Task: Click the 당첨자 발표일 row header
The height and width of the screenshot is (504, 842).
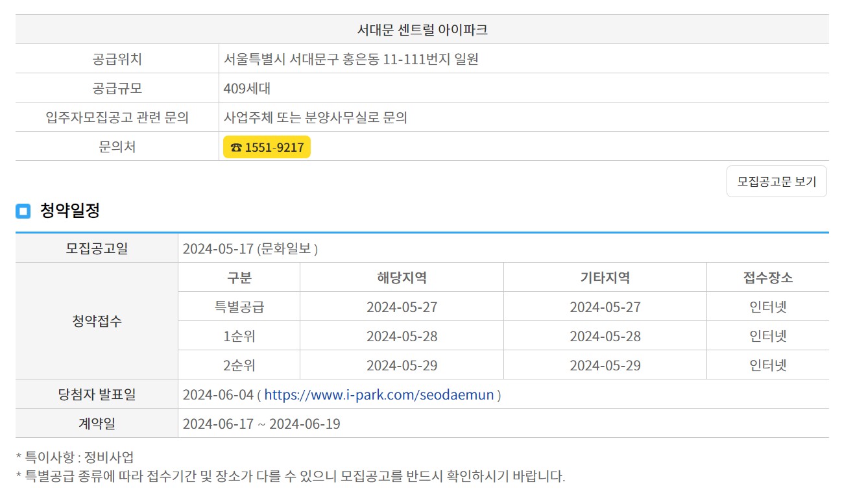Action: (x=97, y=394)
